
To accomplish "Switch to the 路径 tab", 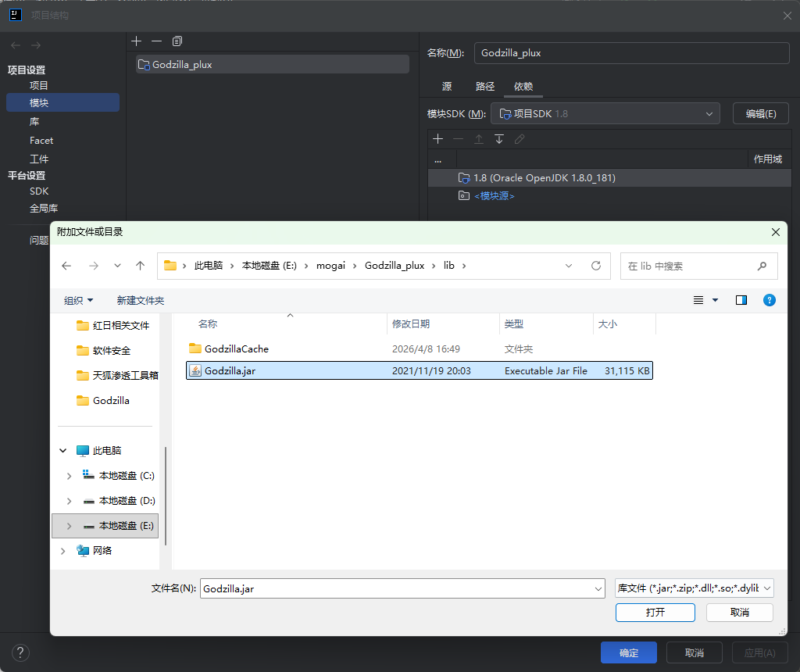I will [484, 86].
